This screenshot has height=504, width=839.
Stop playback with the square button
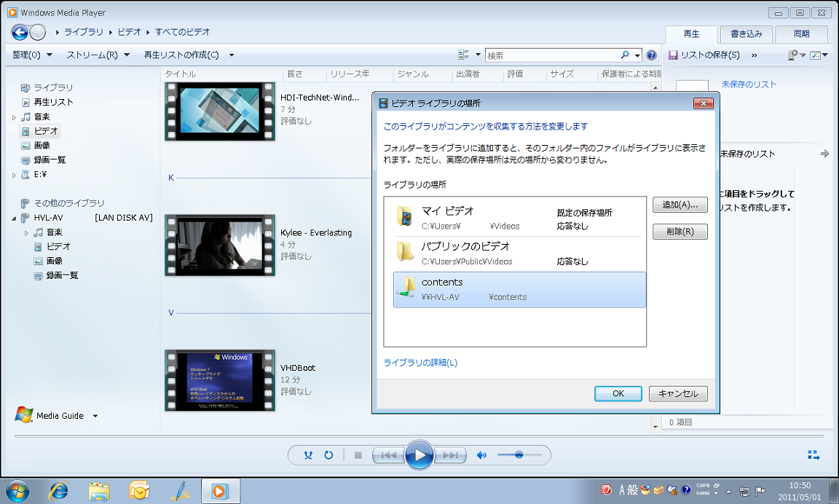[358, 455]
